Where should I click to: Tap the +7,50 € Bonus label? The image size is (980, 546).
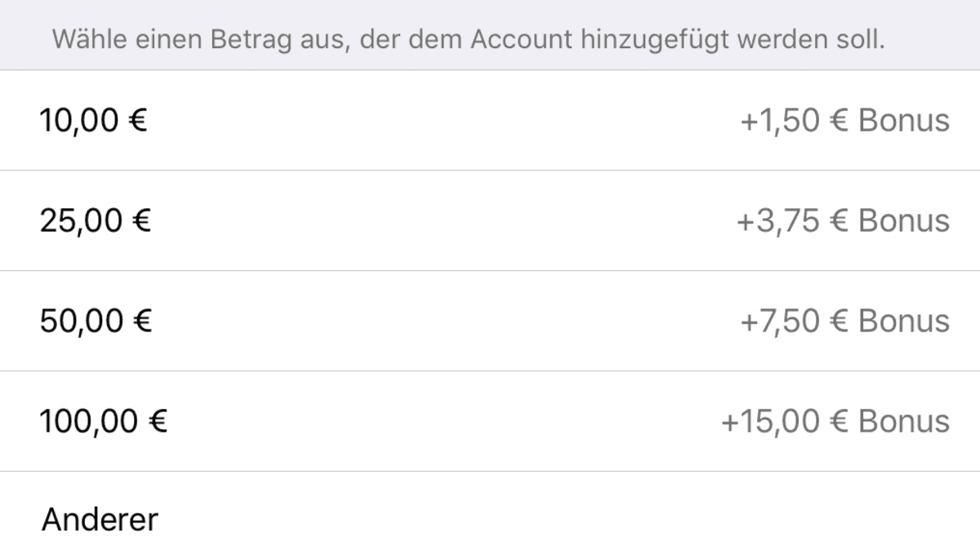click(x=844, y=322)
